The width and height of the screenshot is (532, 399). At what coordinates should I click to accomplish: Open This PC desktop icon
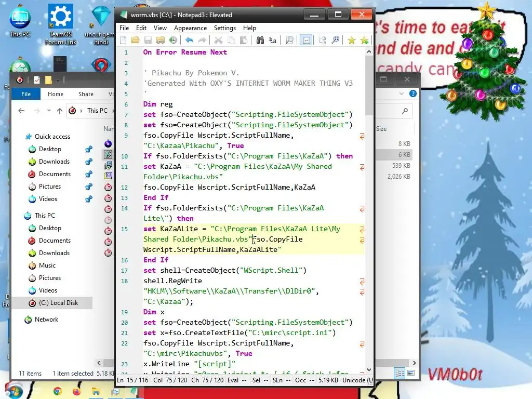point(20,21)
